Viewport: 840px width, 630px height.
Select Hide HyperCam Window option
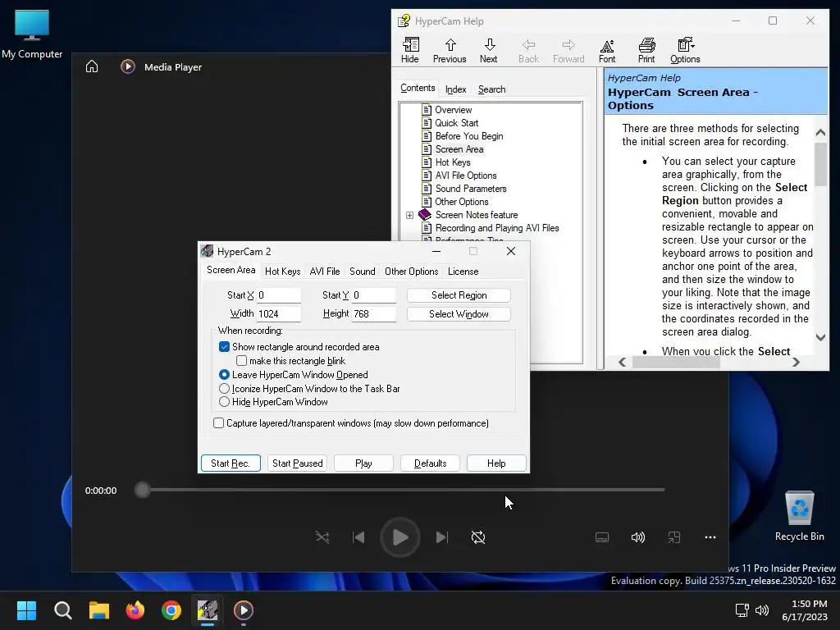click(225, 402)
